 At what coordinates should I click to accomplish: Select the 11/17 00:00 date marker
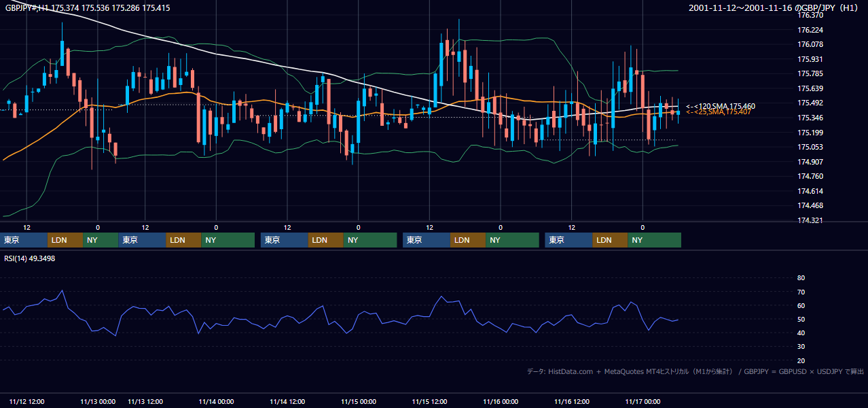click(643, 402)
